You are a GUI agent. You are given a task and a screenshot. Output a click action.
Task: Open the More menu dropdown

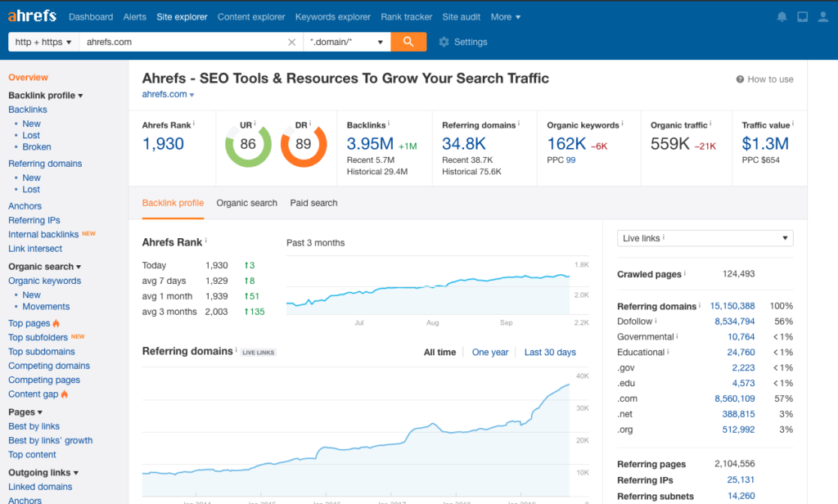506,17
